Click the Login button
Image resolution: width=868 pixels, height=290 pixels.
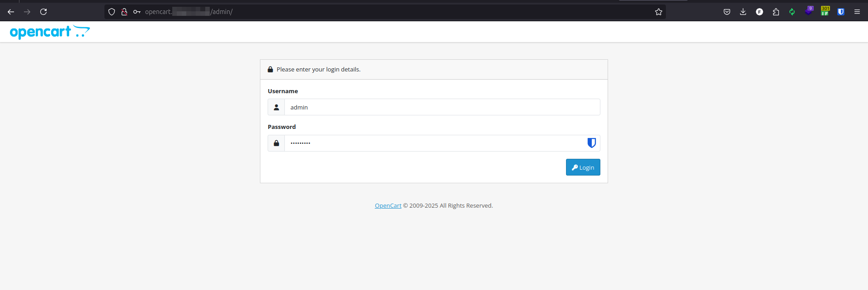pyautogui.click(x=583, y=167)
